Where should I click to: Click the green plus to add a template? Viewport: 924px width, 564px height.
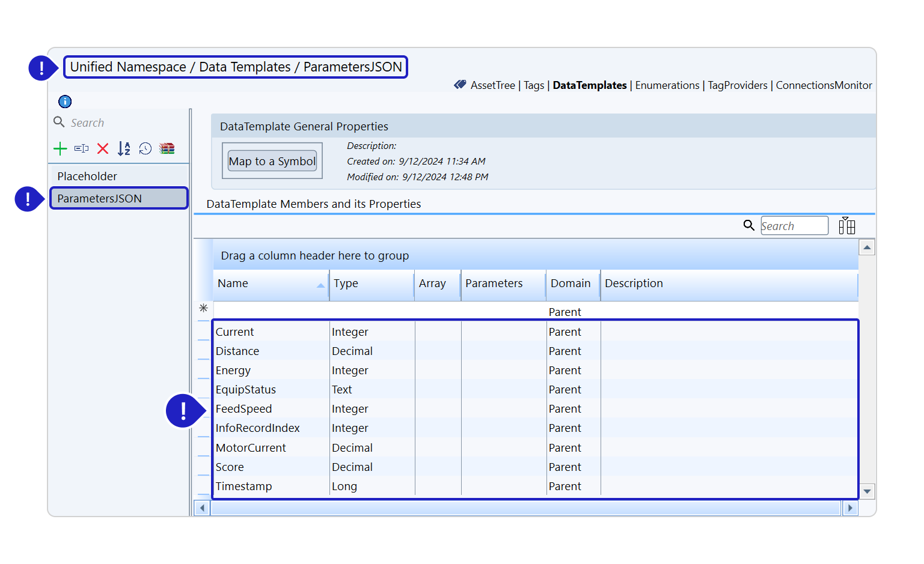coord(60,148)
